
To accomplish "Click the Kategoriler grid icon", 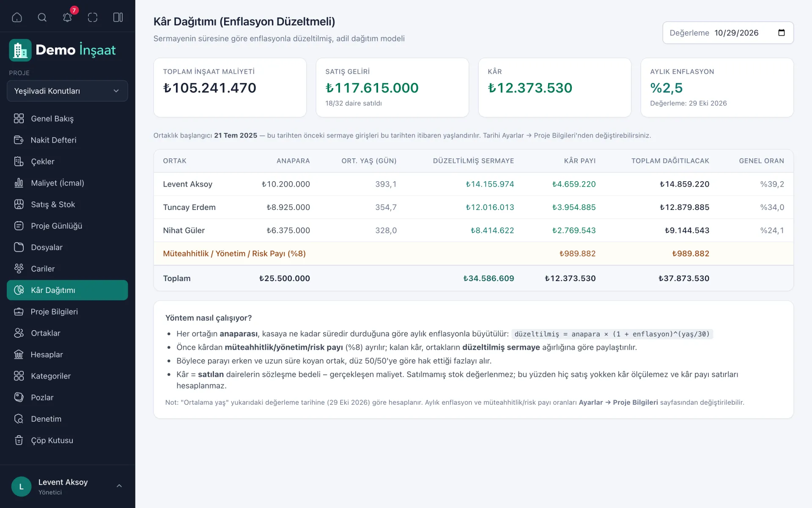I will (x=19, y=376).
